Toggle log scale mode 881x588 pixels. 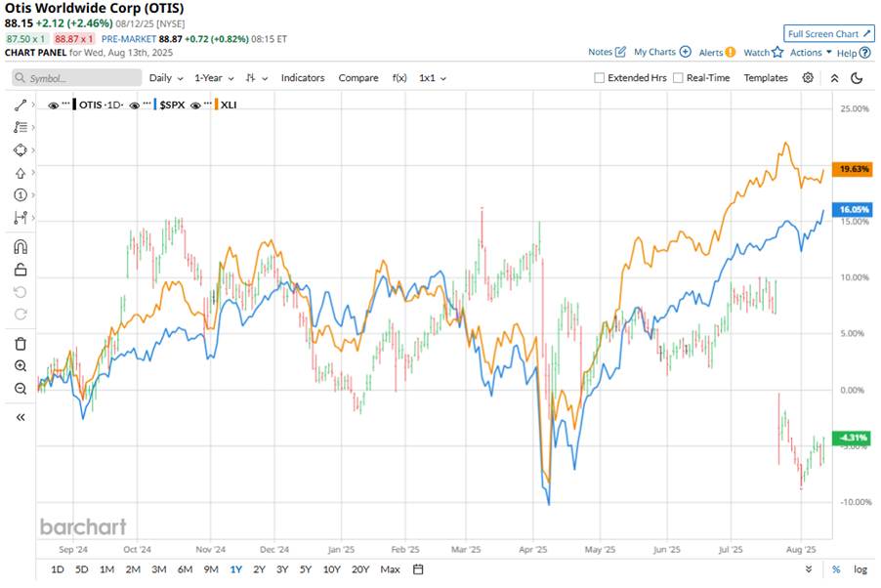click(x=860, y=569)
